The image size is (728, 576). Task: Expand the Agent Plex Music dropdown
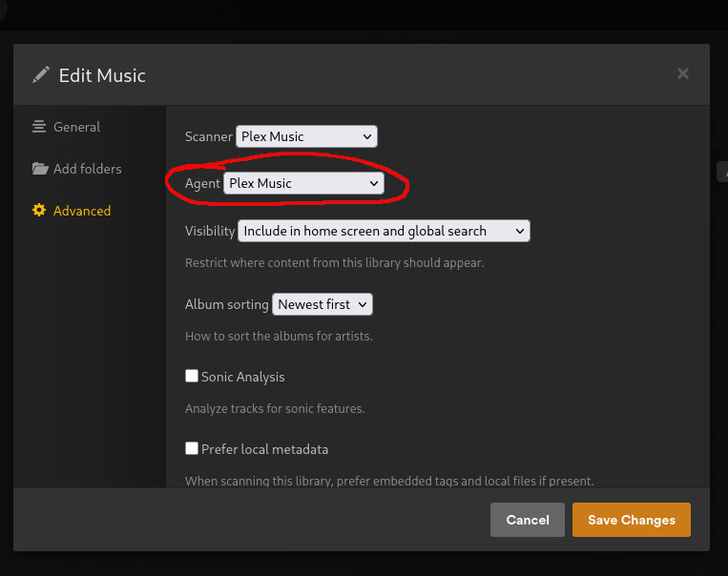tap(303, 183)
